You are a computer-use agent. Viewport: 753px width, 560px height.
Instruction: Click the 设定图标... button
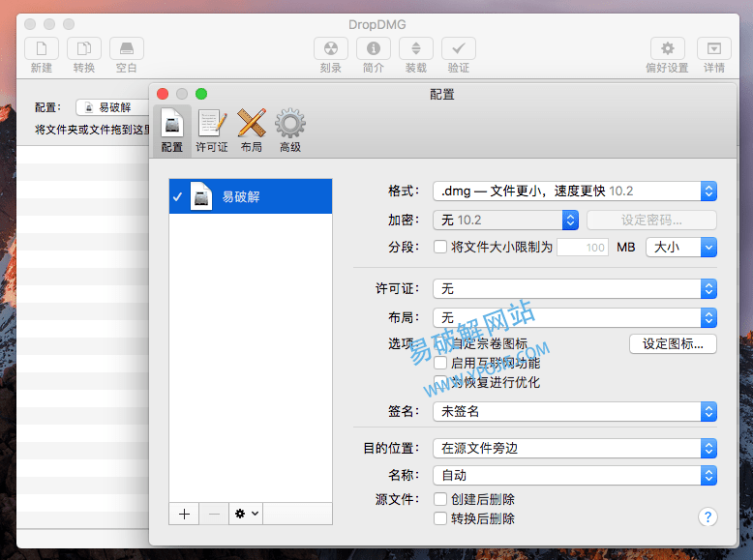tap(673, 344)
